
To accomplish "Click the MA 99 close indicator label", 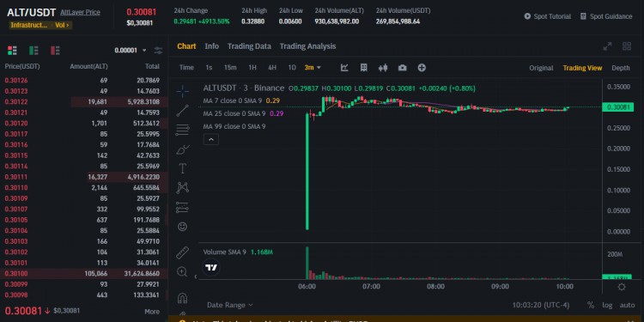I will click(234, 126).
